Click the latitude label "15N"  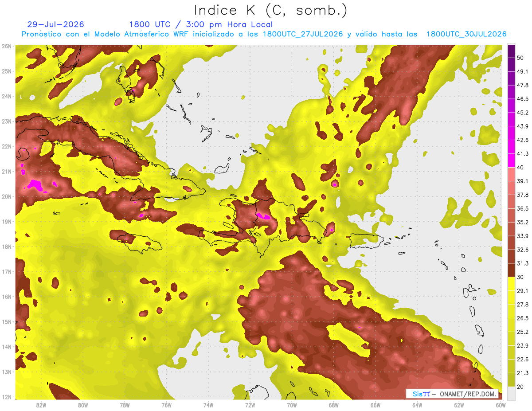(7, 321)
